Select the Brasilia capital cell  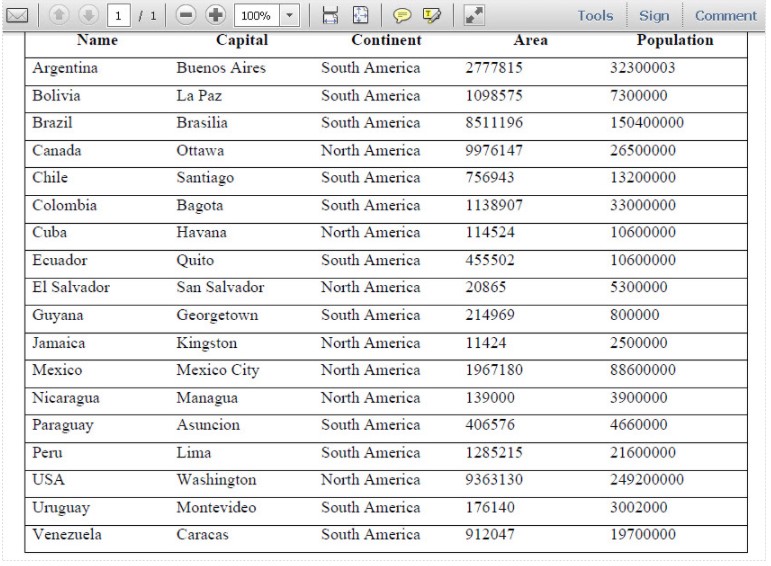coord(202,122)
